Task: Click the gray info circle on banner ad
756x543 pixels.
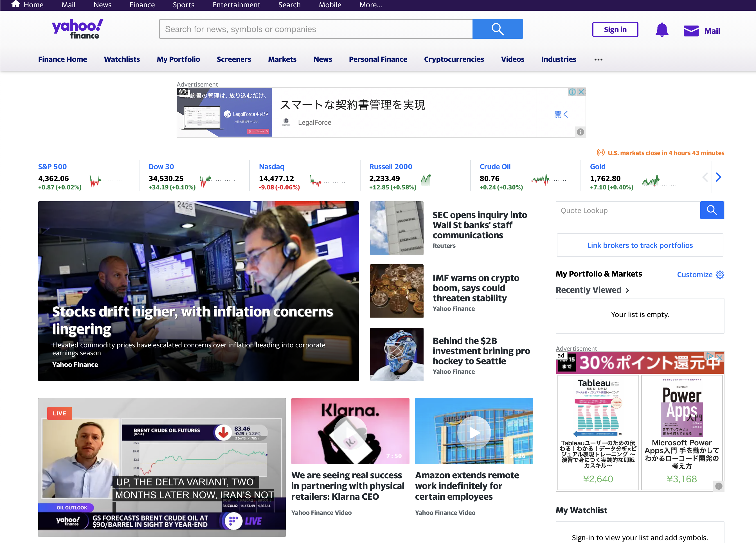Action: (x=580, y=132)
